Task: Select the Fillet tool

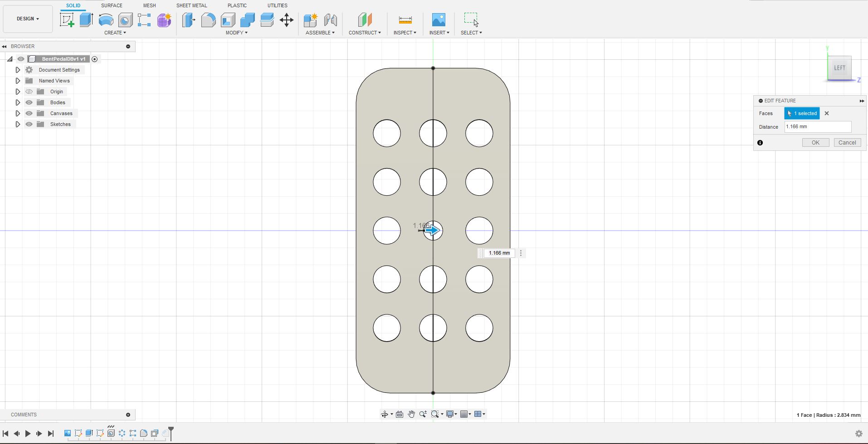Action: click(208, 20)
